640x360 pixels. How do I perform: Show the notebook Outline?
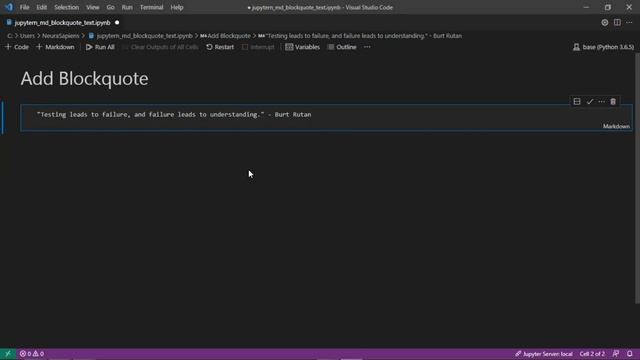tap(342, 47)
